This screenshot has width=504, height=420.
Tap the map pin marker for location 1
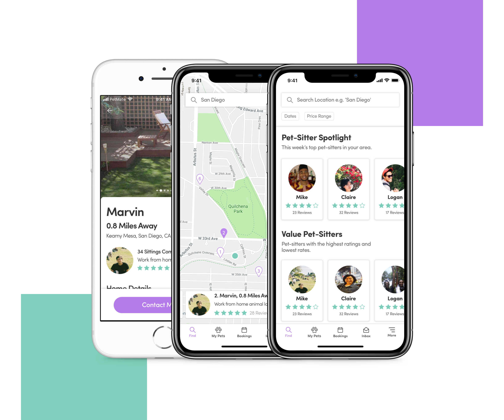pyautogui.click(x=220, y=252)
